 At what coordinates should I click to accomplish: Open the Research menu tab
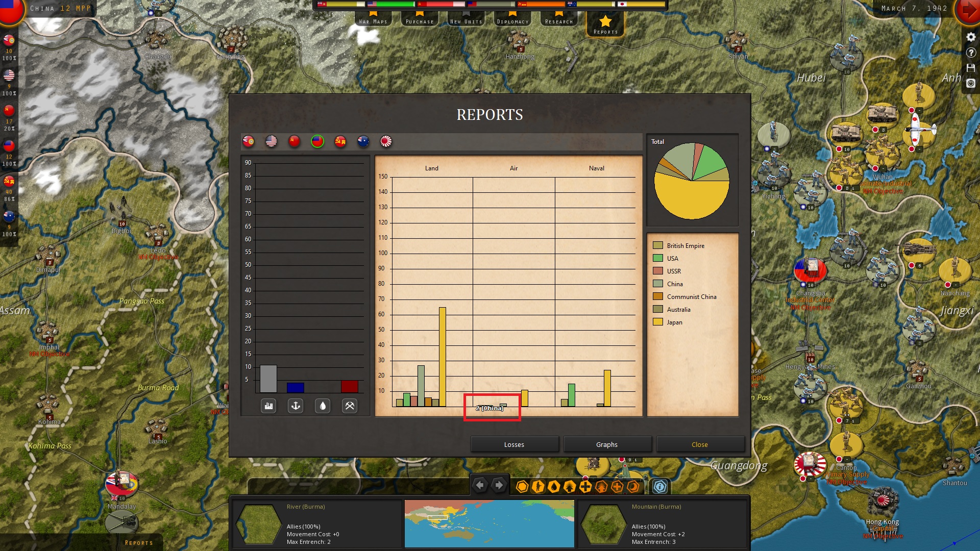click(x=559, y=19)
